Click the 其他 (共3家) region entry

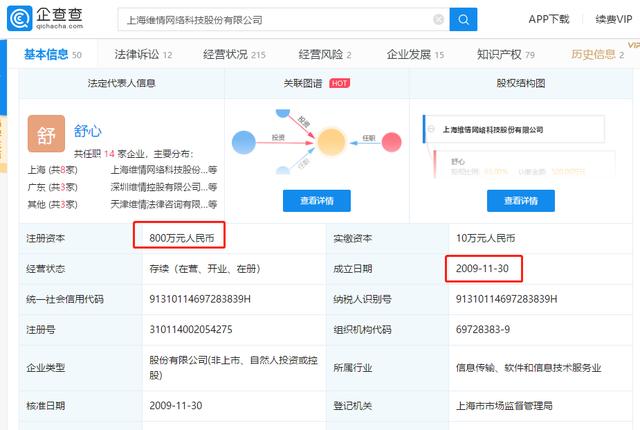coord(52,204)
